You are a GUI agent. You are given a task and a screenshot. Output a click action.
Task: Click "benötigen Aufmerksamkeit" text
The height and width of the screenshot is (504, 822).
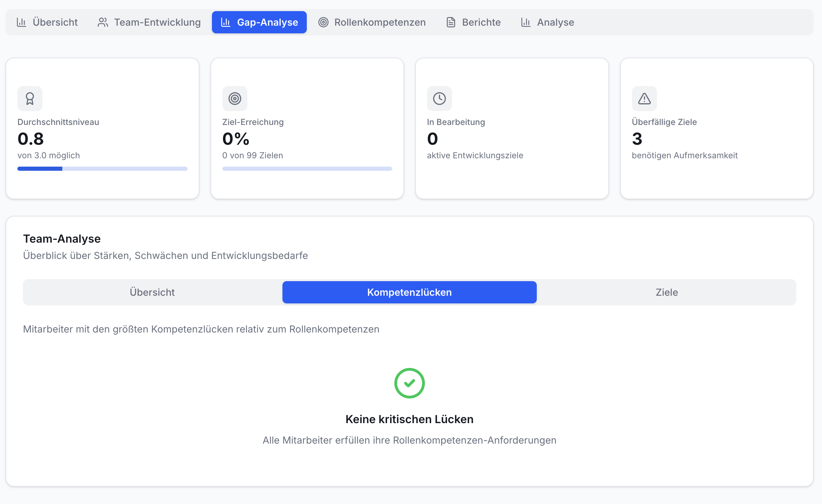click(684, 156)
